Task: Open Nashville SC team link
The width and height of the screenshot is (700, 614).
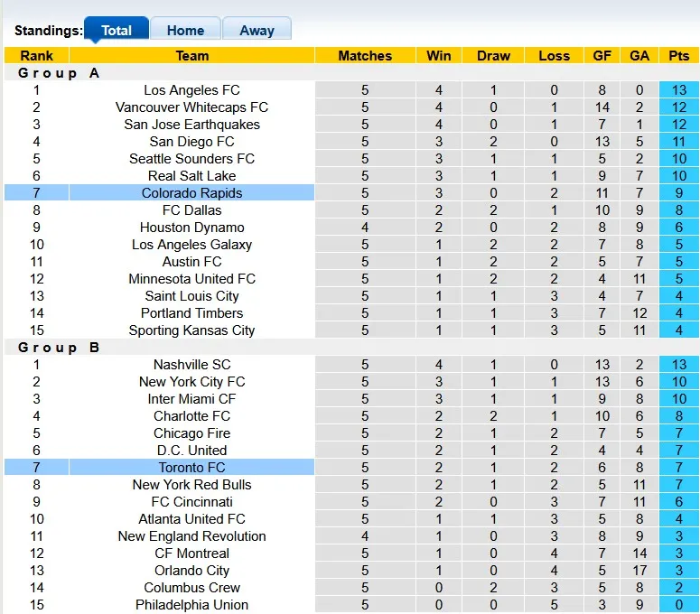Action: [191, 365]
